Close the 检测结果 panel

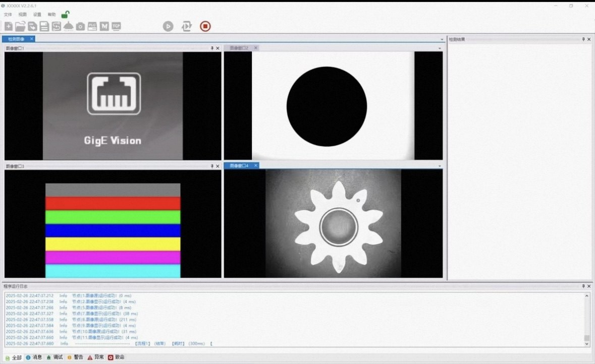(589, 39)
